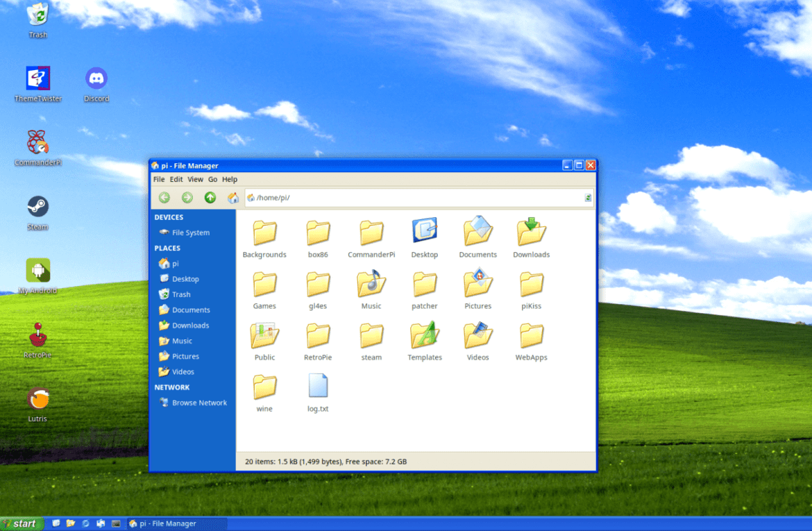Select File System under Devices
This screenshot has width=812, height=531.
click(x=189, y=233)
